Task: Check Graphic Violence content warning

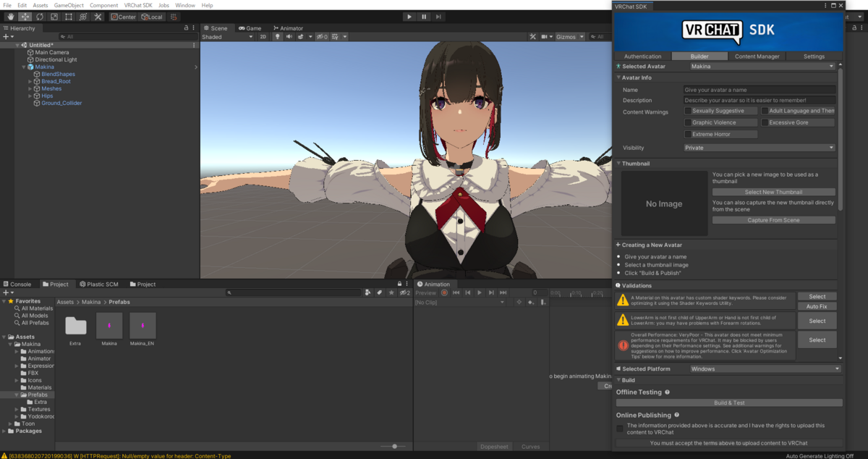Action: pyautogui.click(x=688, y=122)
